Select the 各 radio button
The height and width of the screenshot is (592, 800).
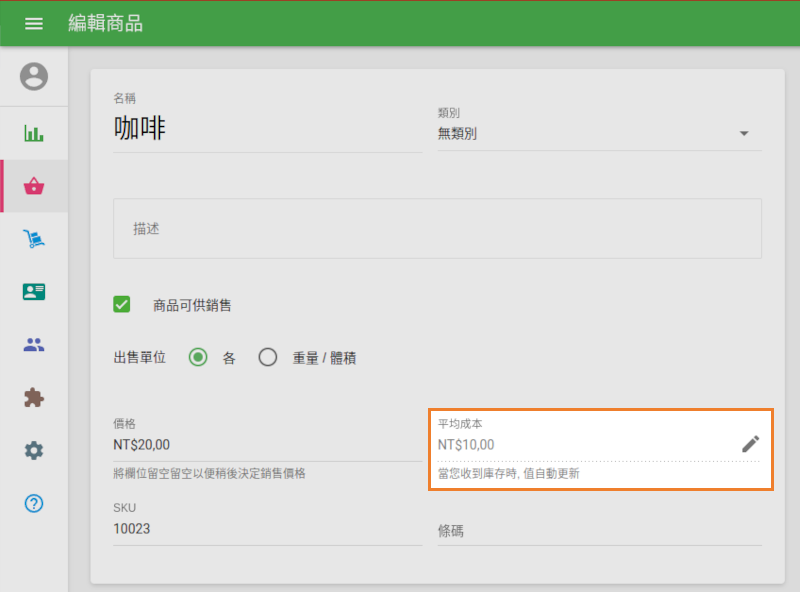pyautogui.click(x=197, y=357)
